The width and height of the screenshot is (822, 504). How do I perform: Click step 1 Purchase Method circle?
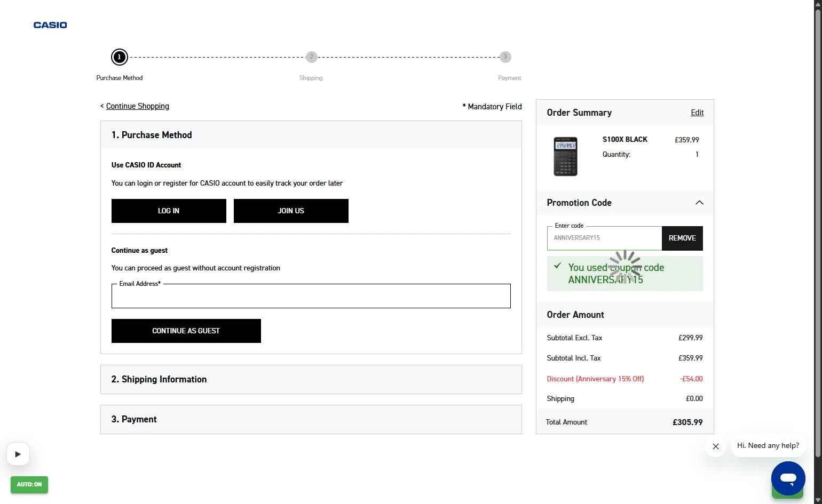coord(119,57)
